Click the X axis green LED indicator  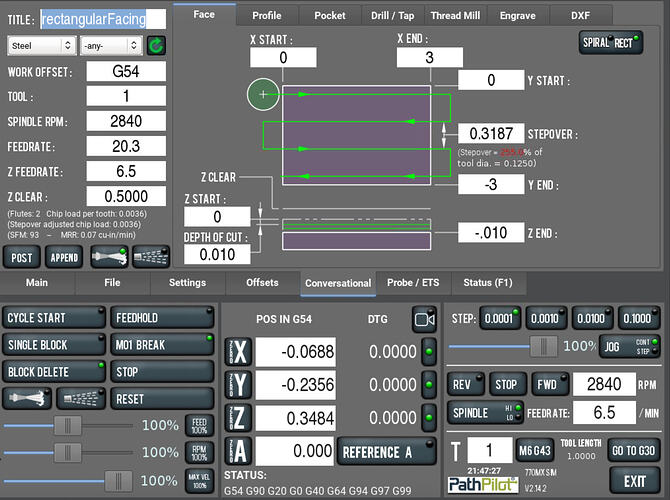point(429,352)
